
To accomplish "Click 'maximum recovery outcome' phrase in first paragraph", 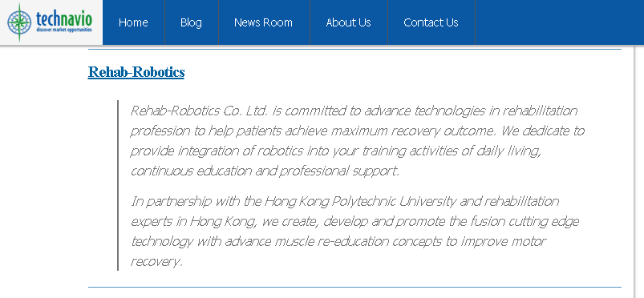I will tap(414, 131).
